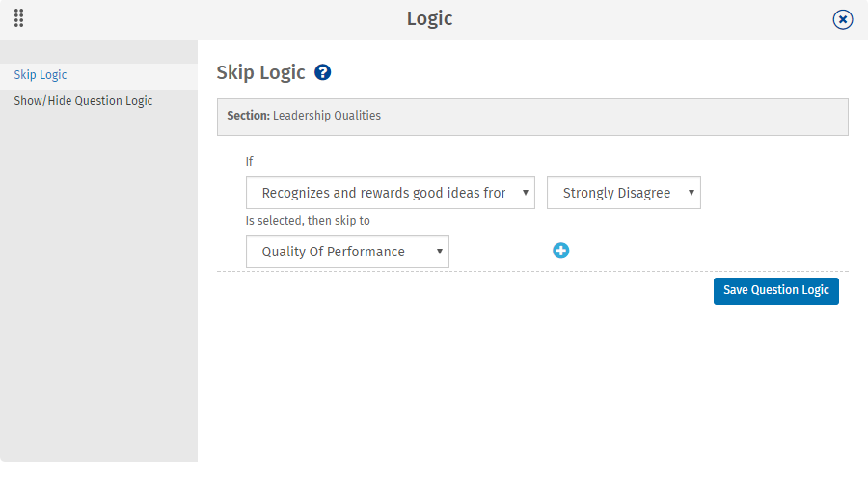Add another skip condition with plus icon
Image resolution: width=868 pixels, height=479 pixels.
coord(561,251)
